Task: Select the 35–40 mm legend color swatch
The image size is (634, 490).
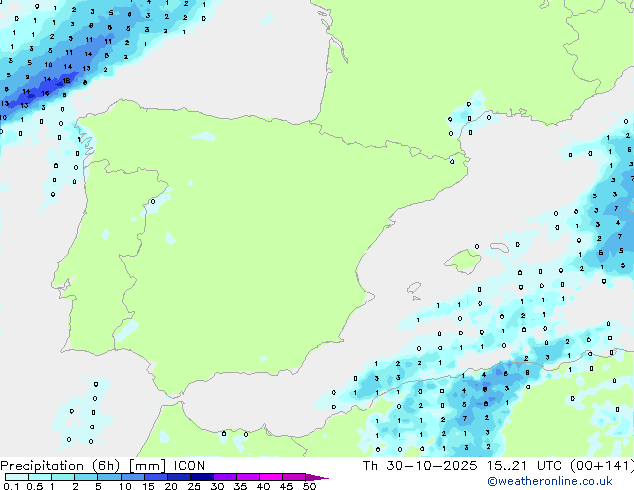Action: [x=248, y=477]
